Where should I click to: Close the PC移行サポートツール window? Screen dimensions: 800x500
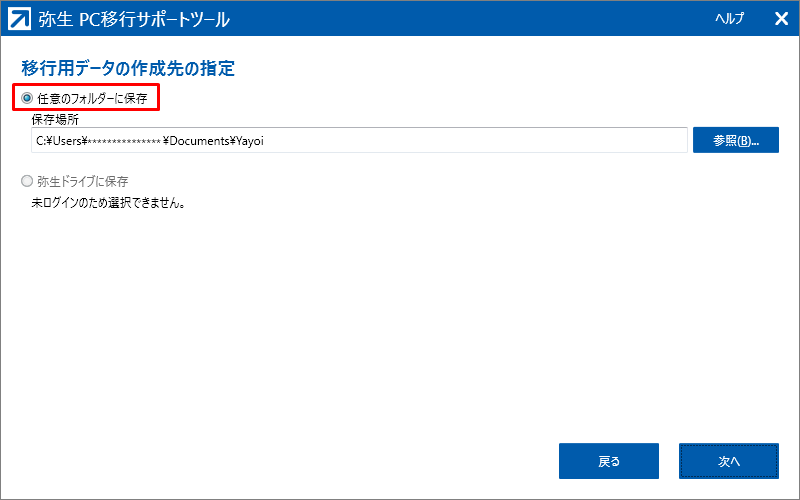click(781, 19)
